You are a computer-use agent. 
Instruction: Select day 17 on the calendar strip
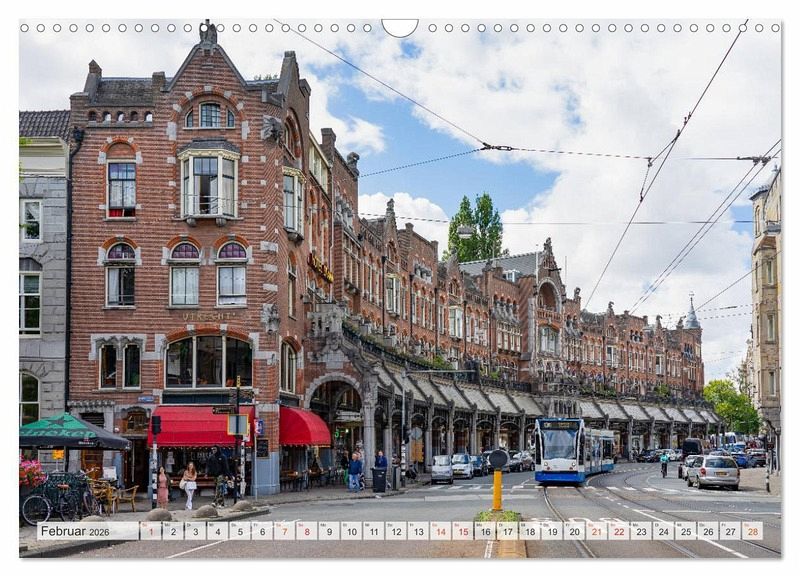(x=506, y=531)
